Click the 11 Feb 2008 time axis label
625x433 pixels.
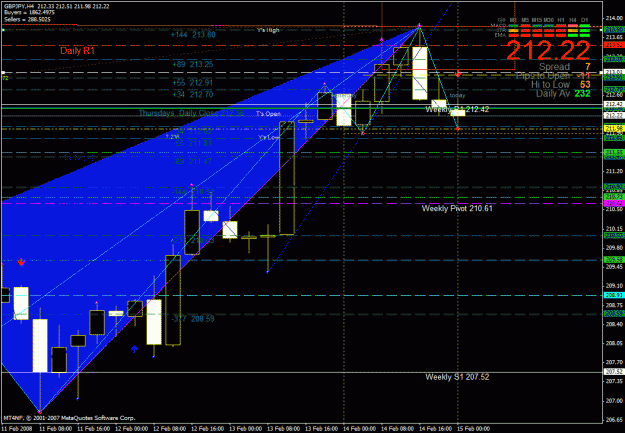pos(17,429)
